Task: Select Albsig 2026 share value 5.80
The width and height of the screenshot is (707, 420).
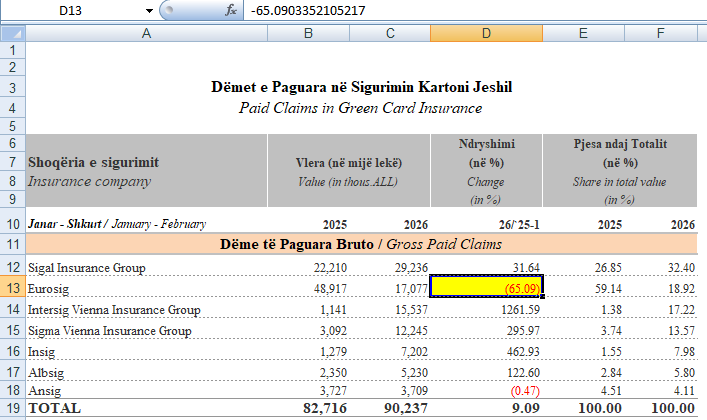Action: pos(659,368)
